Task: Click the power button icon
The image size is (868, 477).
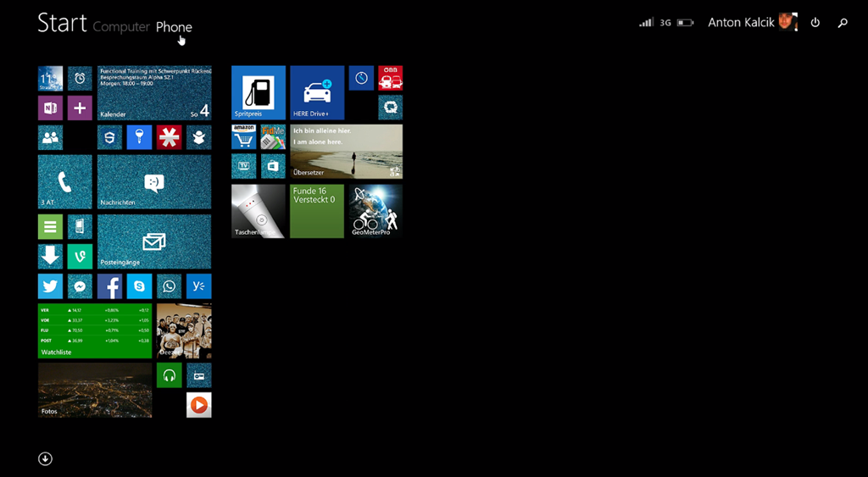Action: [815, 23]
